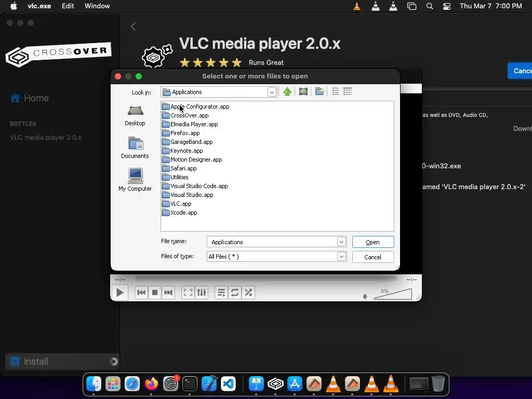This screenshot has height=399, width=532.
Task: Select Visual Studio Code.app in file list
Action: [195, 186]
